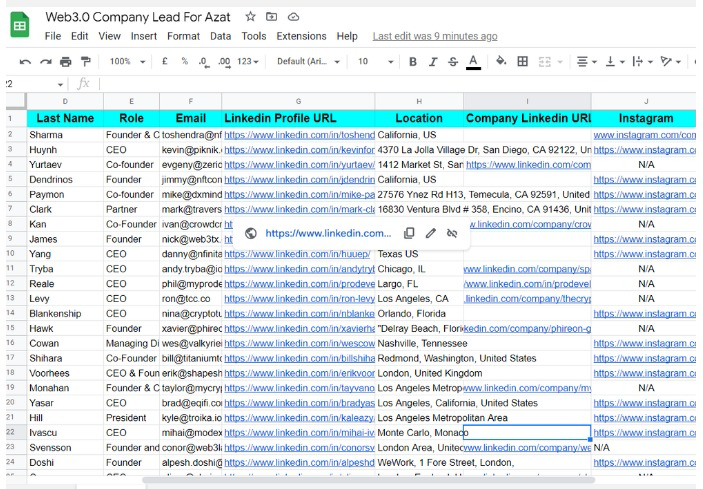Open the Format menu
This screenshot has width=703, height=489.
click(183, 36)
